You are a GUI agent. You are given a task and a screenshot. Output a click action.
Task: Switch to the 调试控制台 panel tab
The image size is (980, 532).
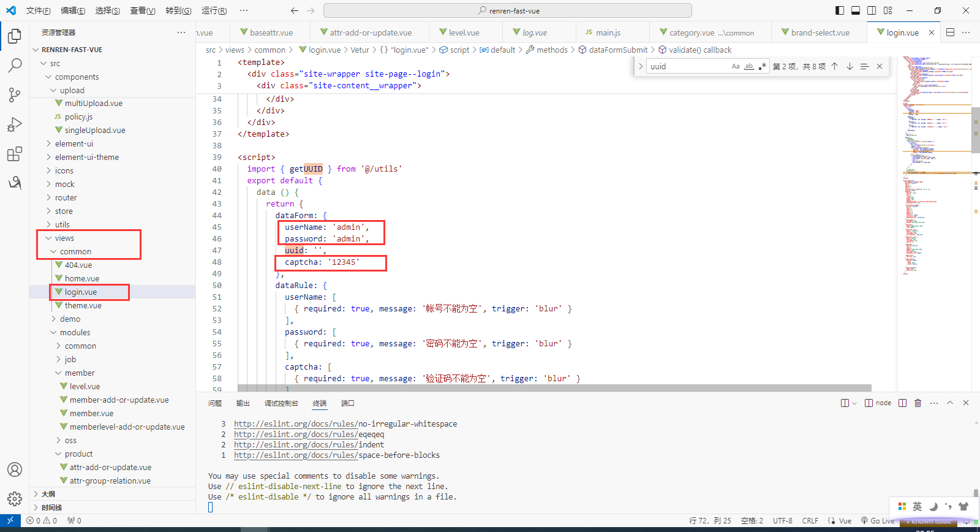(281, 403)
